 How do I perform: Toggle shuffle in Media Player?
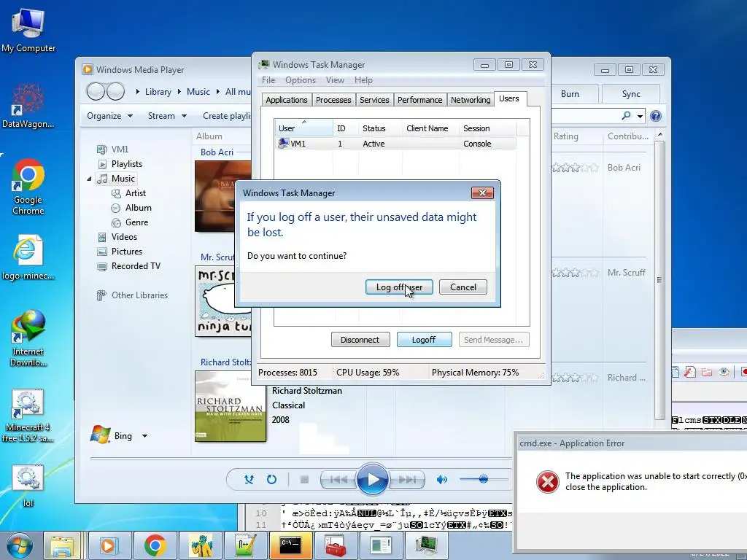click(x=249, y=480)
